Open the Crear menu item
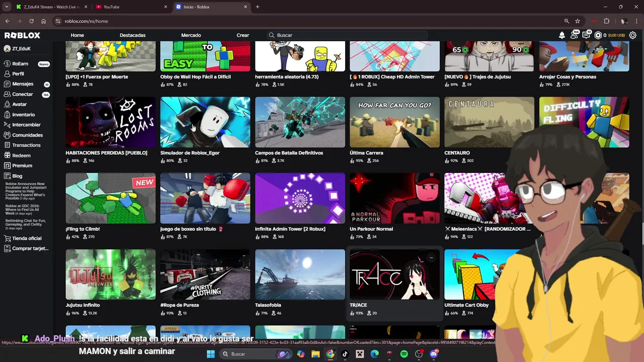The image size is (644, 362). 243,35
